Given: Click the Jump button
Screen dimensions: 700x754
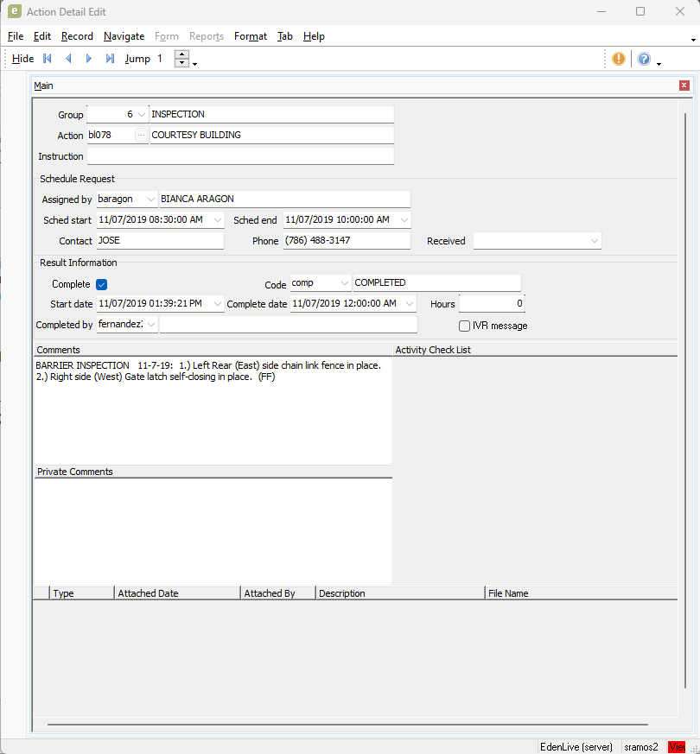Looking at the screenshot, I should pyautogui.click(x=137, y=59).
